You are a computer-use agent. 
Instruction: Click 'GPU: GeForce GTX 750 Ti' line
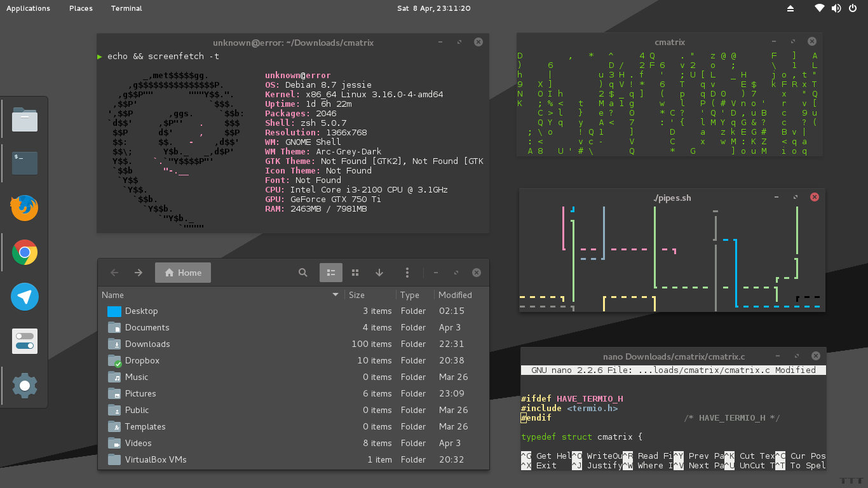click(x=323, y=199)
